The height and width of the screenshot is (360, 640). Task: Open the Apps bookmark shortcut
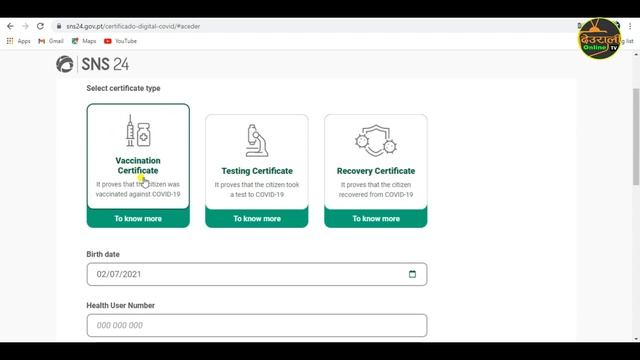[x=18, y=41]
